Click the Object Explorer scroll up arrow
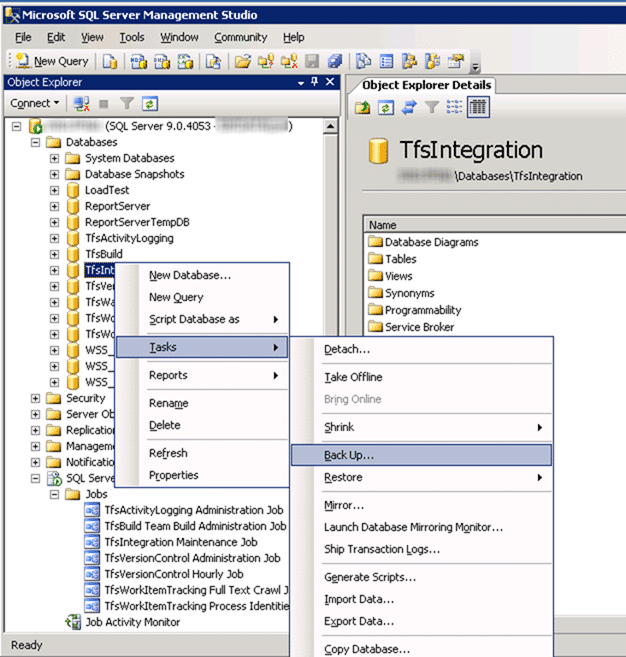 coord(330,126)
